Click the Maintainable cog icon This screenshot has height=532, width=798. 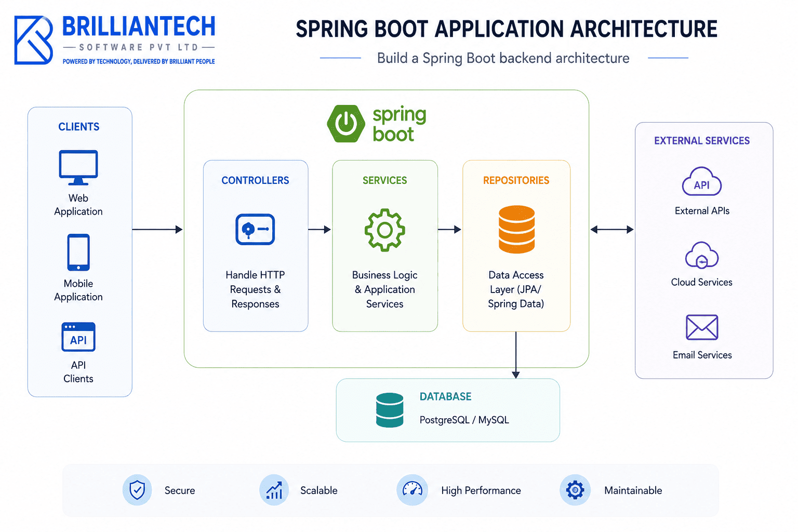pyautogui.click(x=575, y=490)
